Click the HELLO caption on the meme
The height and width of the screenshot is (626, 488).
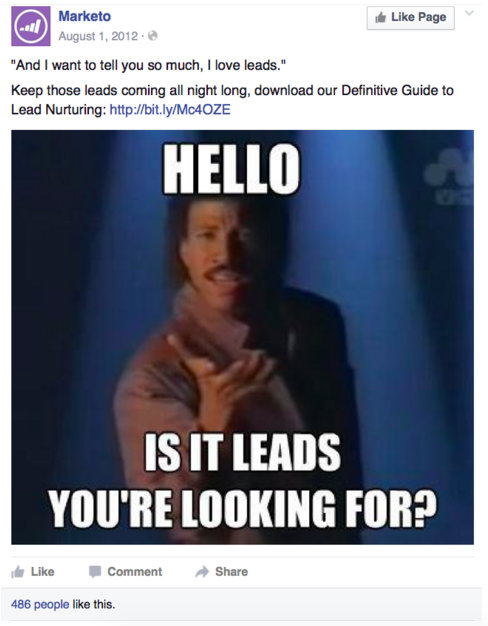click(x=231, y=169)
